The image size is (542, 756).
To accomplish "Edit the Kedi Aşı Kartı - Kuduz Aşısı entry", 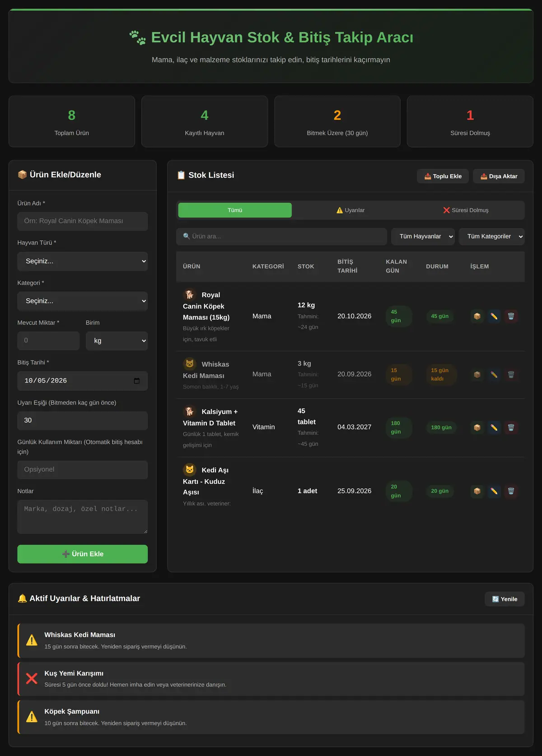I will coord(494,491).
